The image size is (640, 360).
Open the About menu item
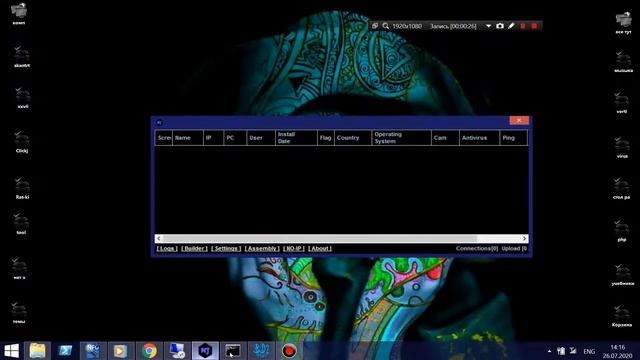coord(320,248)
